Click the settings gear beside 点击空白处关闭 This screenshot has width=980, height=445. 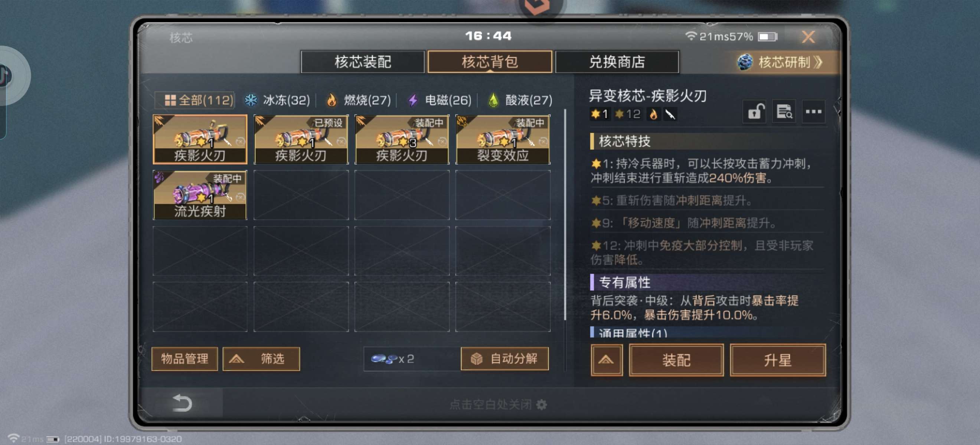click(541, 405)
